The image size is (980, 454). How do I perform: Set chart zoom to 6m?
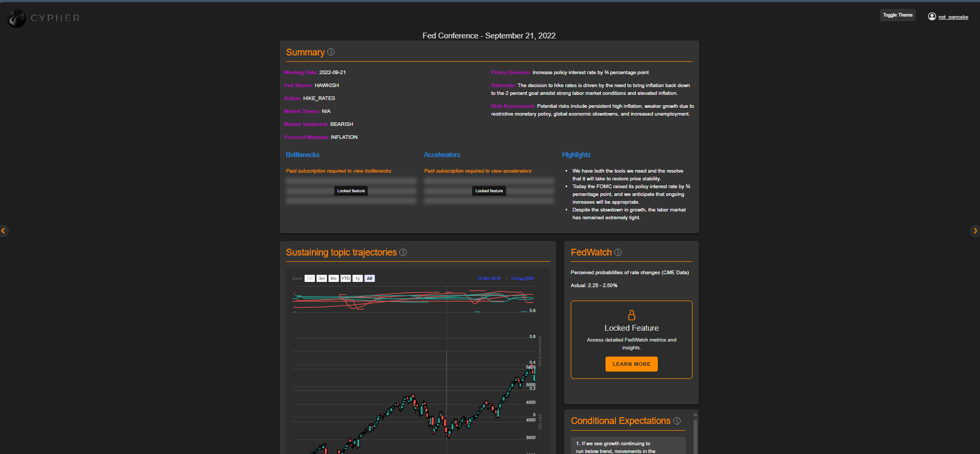[x=334, y=278]
